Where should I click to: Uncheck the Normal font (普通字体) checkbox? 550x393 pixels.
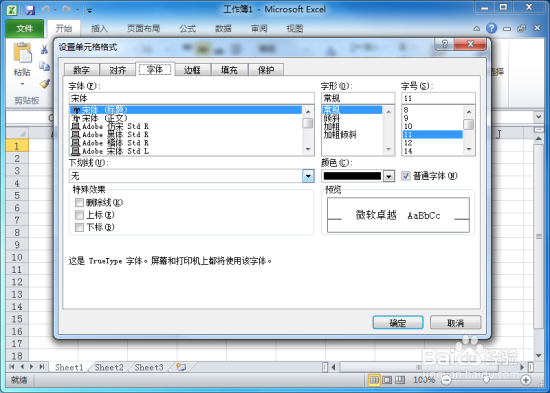406,176
